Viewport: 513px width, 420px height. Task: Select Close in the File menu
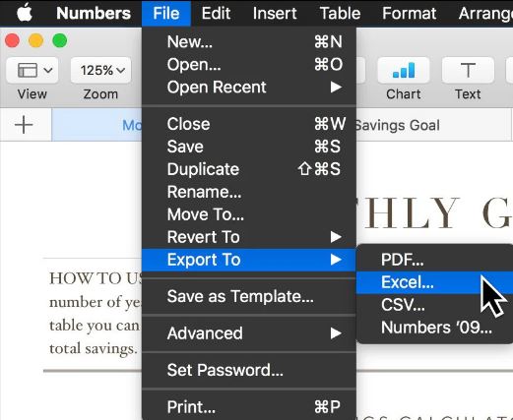pos(249,124)
